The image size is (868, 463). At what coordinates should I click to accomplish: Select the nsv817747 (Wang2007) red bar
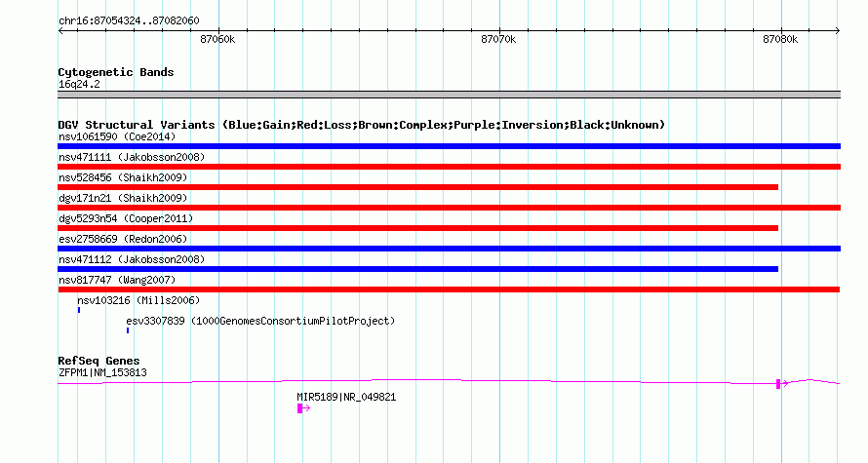click(x=449, y=289)
